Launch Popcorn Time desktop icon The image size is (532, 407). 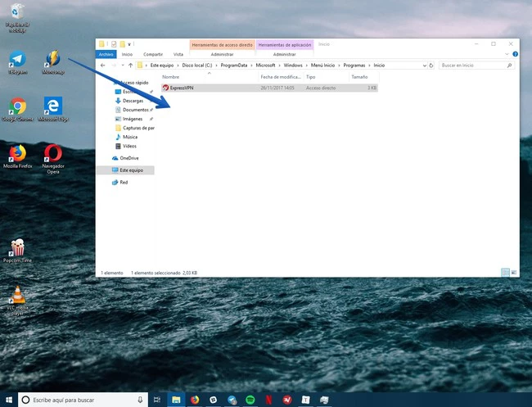click(x=16, y=247)
